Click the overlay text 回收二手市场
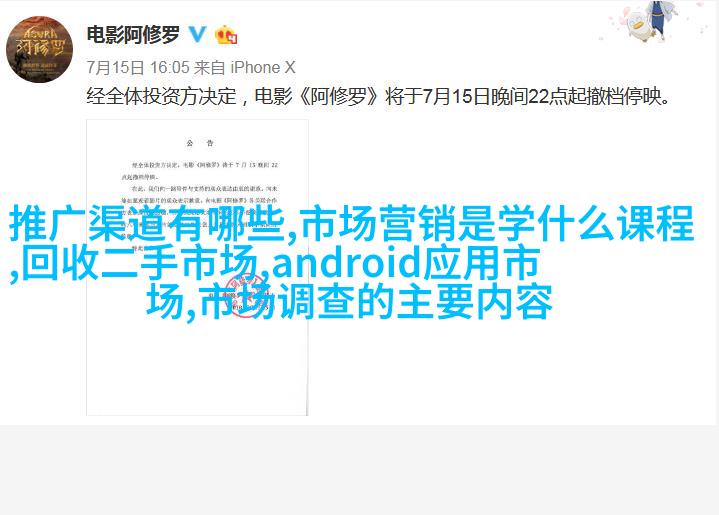Viewport: 719px width, 515px height. (x=139, y=263)
